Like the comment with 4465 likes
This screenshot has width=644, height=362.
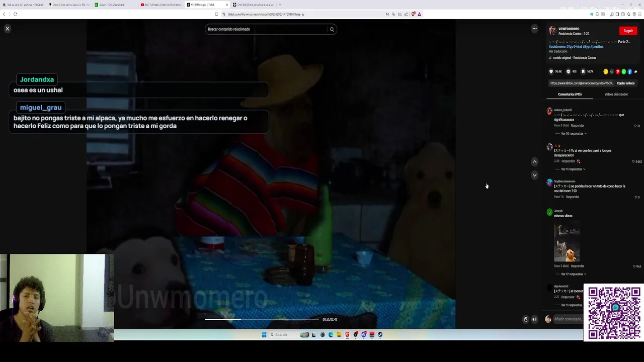point(633,161)
